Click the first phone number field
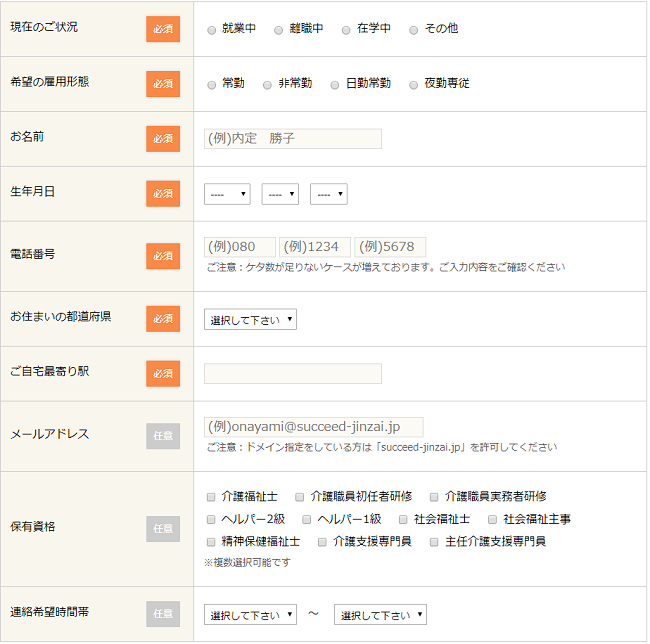 [x=240, y=247]
